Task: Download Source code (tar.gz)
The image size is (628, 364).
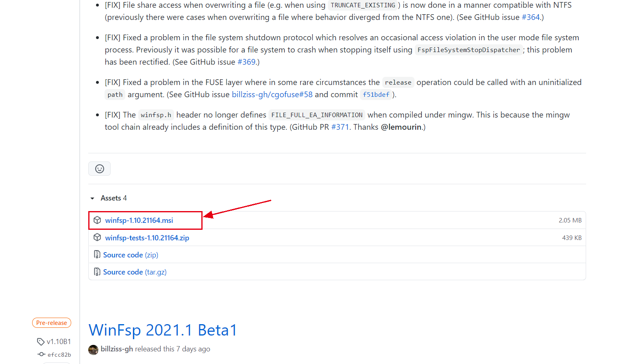Action: coord(135,272)
